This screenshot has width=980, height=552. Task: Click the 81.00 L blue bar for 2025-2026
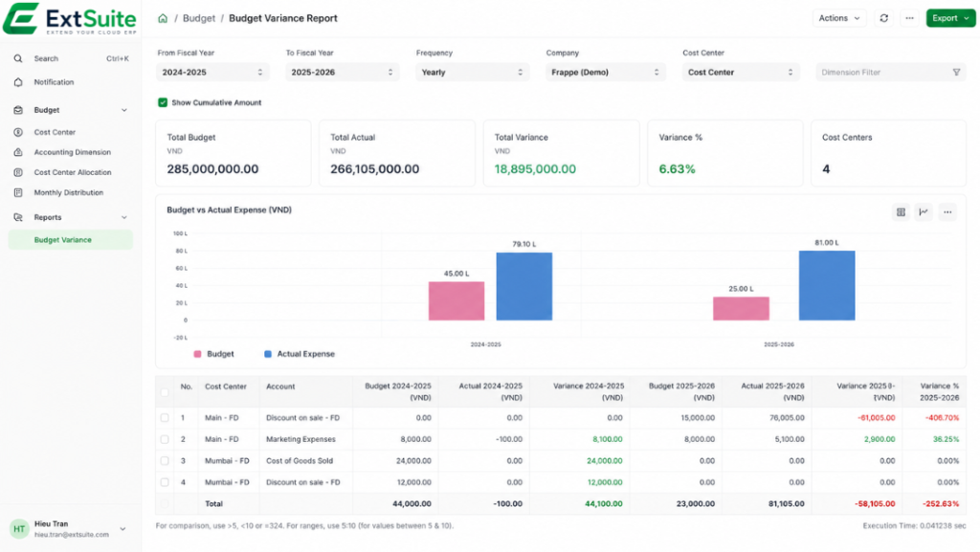click(x=827, y=285)
